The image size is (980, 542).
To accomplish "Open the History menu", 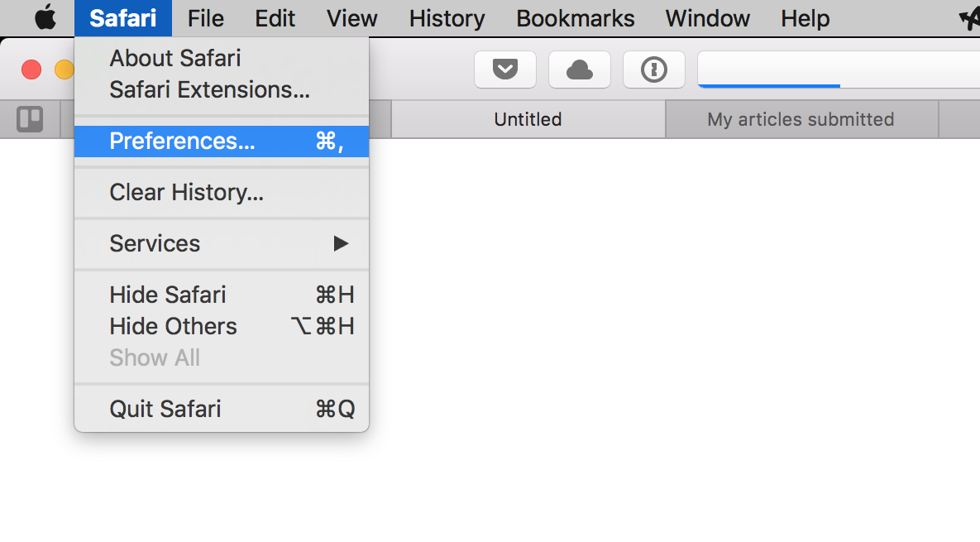I will [447, 18].
